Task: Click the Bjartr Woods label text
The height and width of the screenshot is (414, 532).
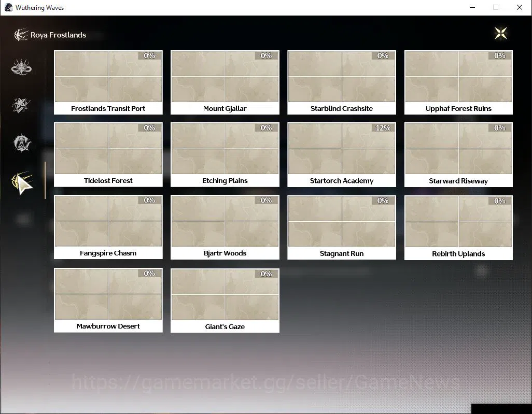Action: click(225, 253)
